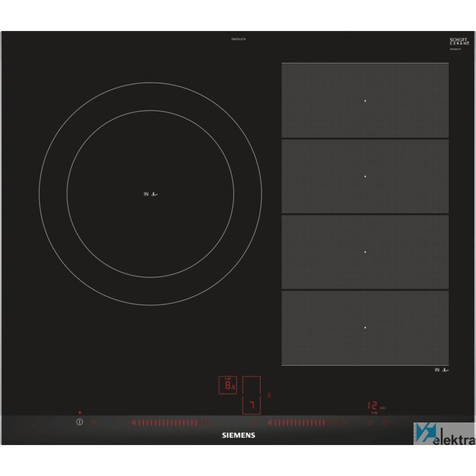Set level on the left red power slider
This screenshot has width=476, height=476.
click(170, 422)
